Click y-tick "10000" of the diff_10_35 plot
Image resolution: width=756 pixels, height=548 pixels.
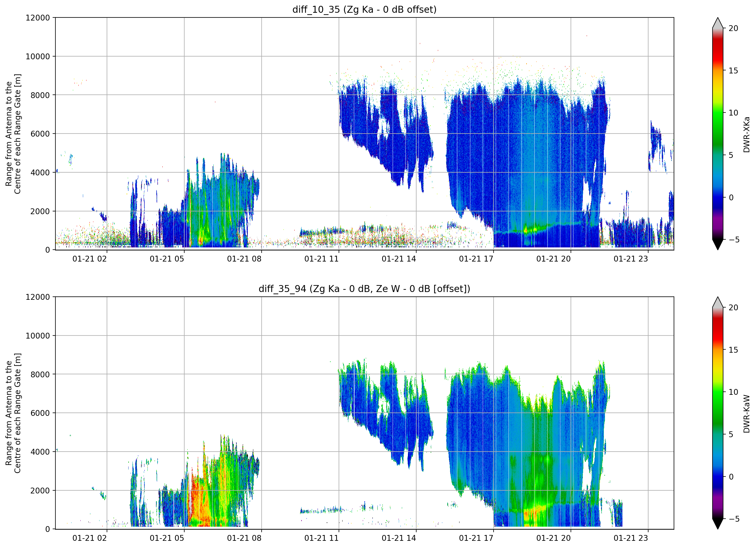(38, 56)
